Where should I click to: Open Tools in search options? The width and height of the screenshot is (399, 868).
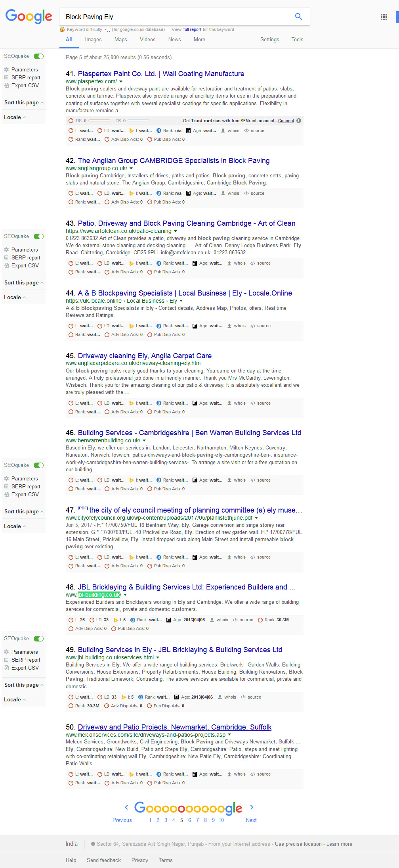coord(297,40)
